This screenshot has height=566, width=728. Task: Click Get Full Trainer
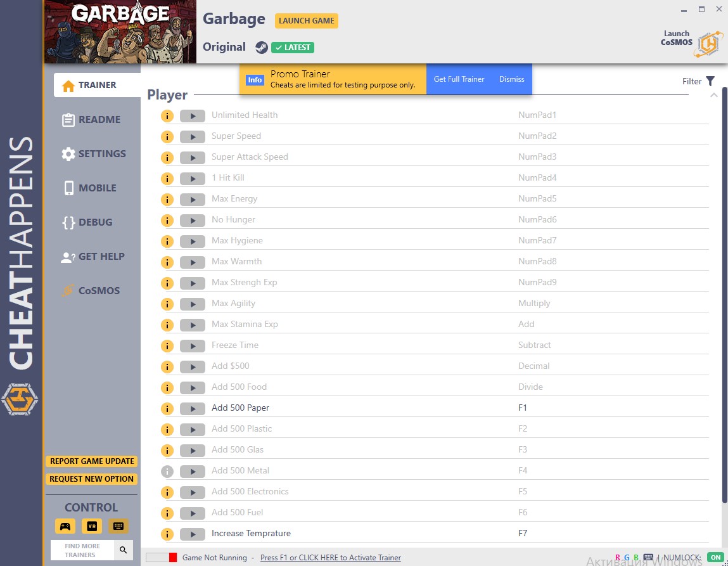tap(459, 79)
